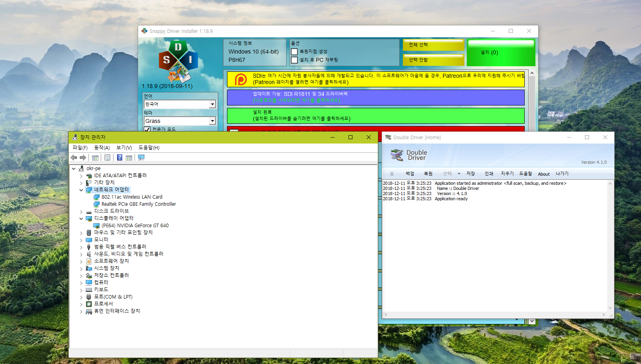Click the 802.11ac Wireless LAN Card icon
The height and width of the screenshot is (364, 641).
pos(96,197)
